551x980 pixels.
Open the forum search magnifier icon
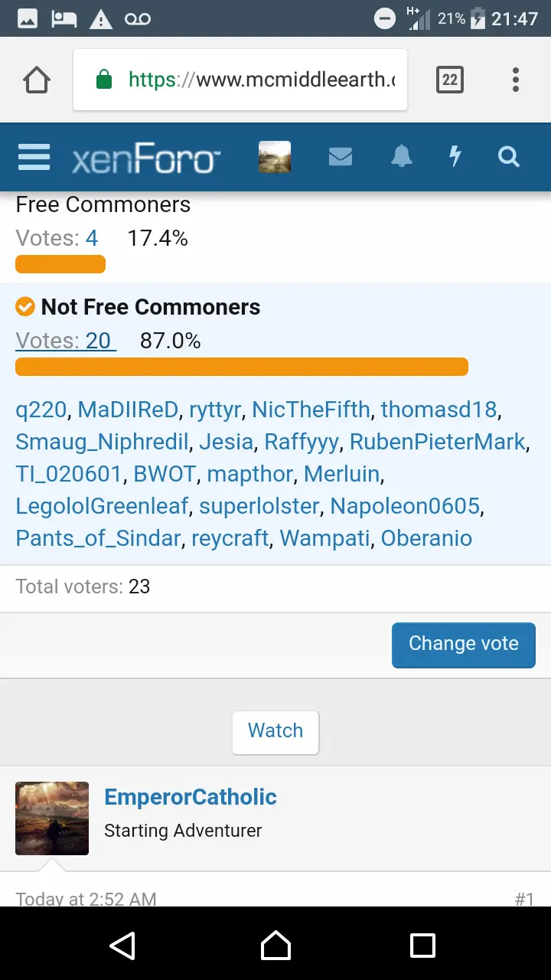[x=508, y=157]
